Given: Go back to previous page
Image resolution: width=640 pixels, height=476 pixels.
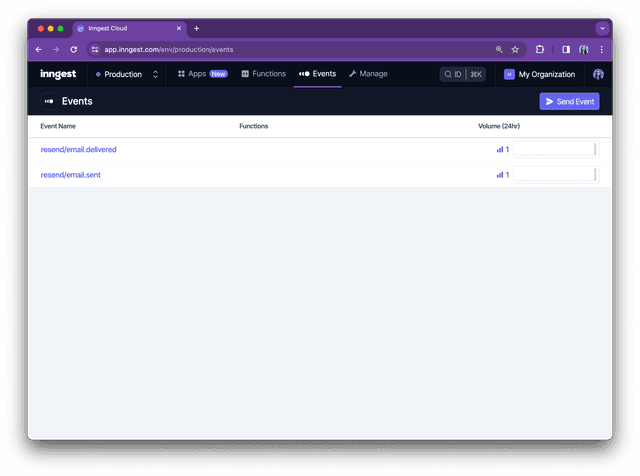Looking at the screenshot, I should 39,49.
